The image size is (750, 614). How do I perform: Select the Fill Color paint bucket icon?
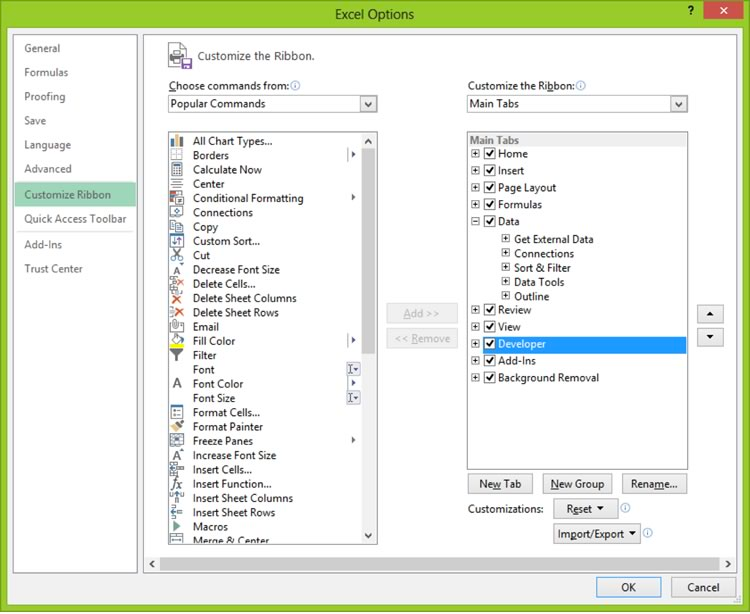pos(177,341)
